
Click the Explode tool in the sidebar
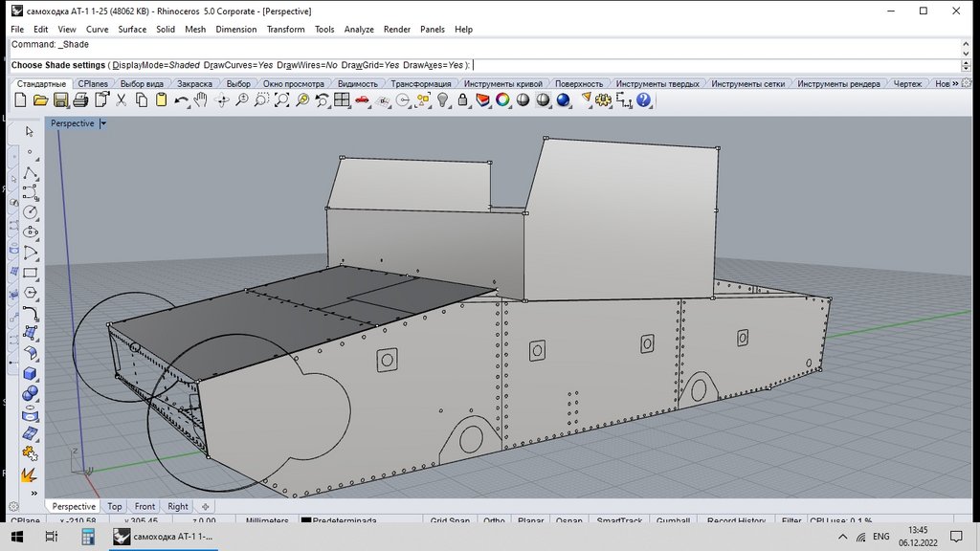click(x=29, y=475)
